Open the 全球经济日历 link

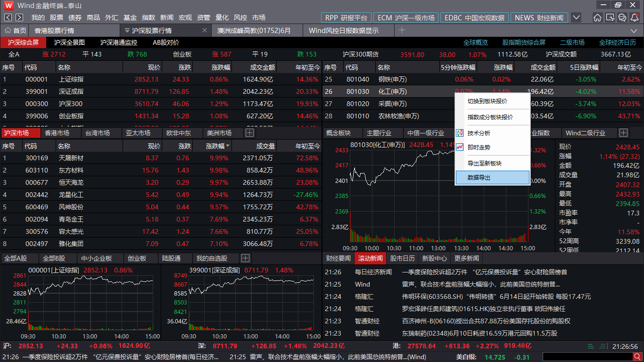(618, 42)
